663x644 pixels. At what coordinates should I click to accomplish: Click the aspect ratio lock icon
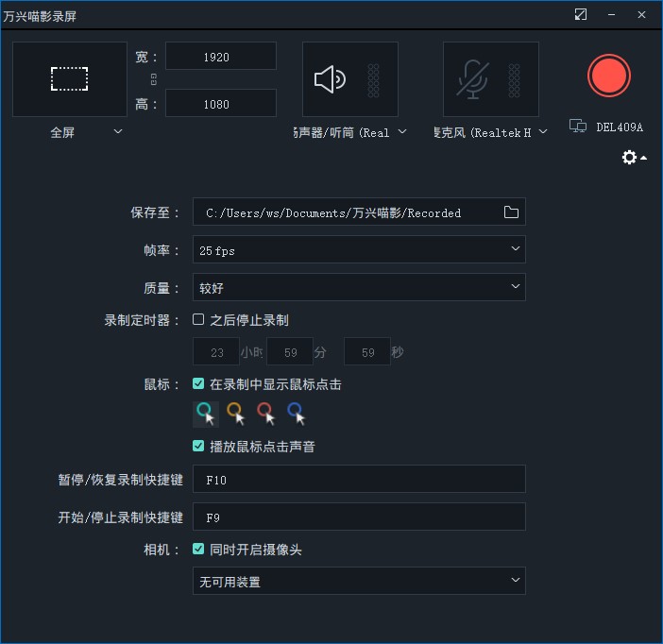pos(154,79)
